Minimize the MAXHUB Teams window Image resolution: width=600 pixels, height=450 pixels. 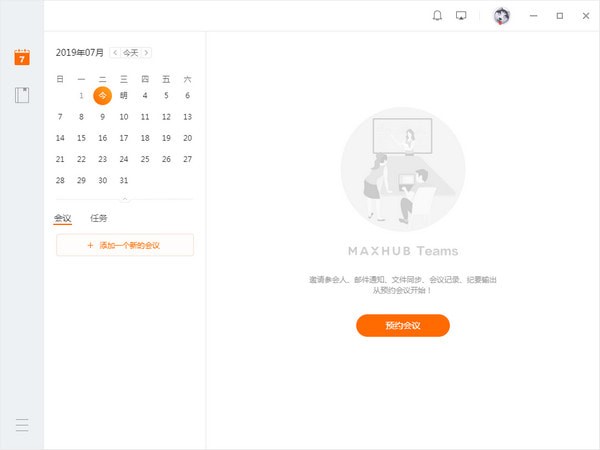[533, 16]
